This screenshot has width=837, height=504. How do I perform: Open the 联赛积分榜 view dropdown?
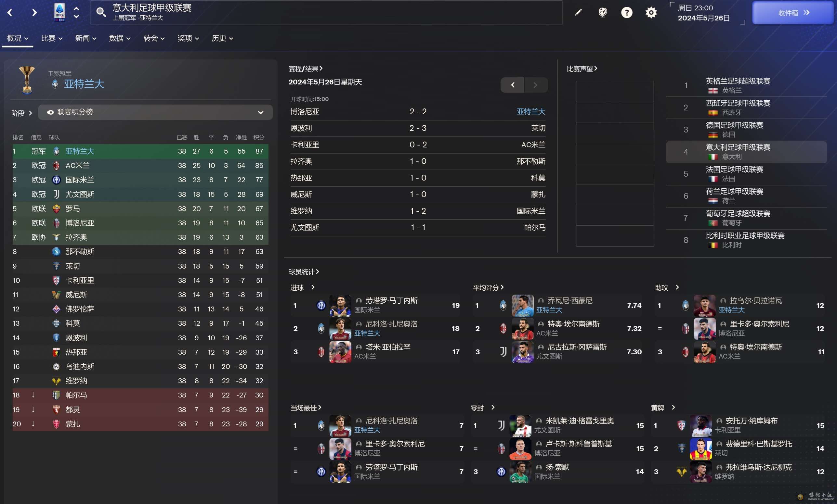coord(155,112)
